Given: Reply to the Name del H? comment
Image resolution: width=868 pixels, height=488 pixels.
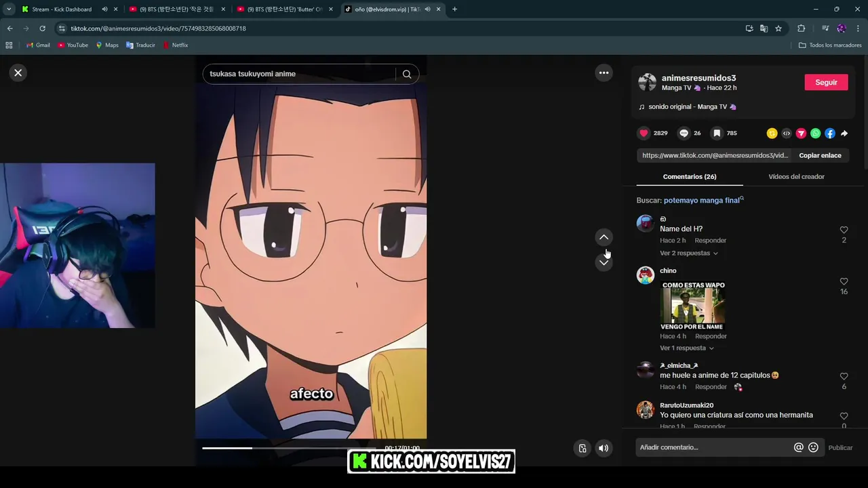Looking at the screenshot, I should pyautogui.click(x=710, y=241).
